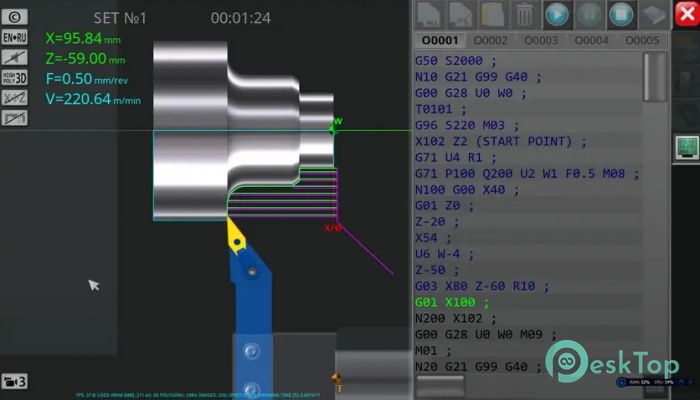
Task: Switch language with EN•RU button
Action: point(14,38)
